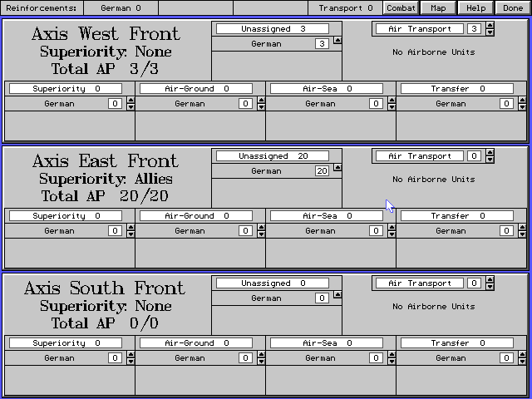The image size is (532, 399).
Task: Click up arrow beside West Front Unassigned German
Action: coord(337,40)
